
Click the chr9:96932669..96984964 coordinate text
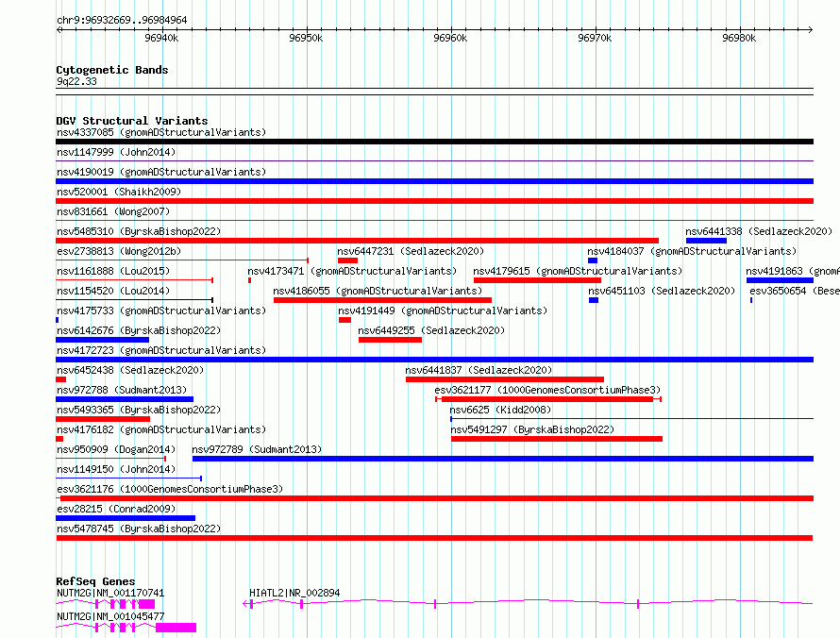point(122,21)
